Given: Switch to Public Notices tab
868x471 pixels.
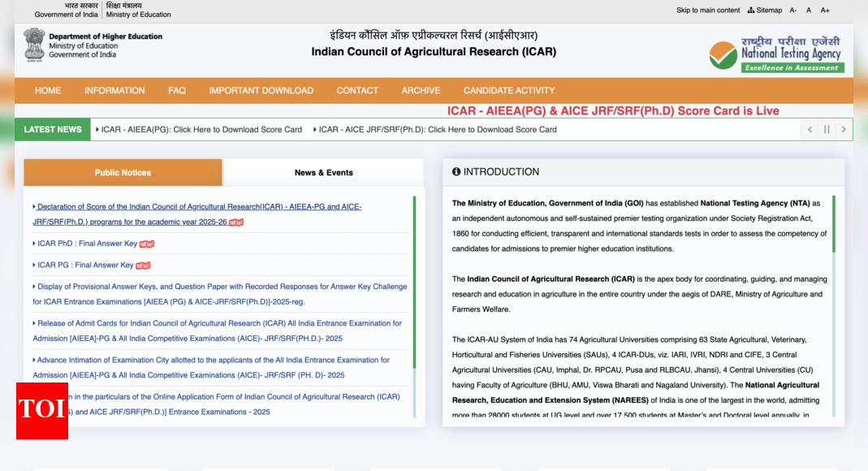Looking at the screenshot, I should point(123,173).
